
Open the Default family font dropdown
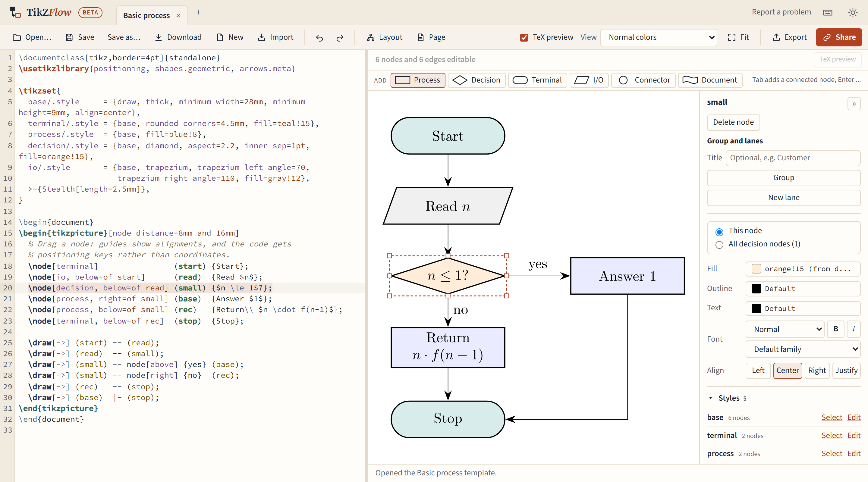803,349
